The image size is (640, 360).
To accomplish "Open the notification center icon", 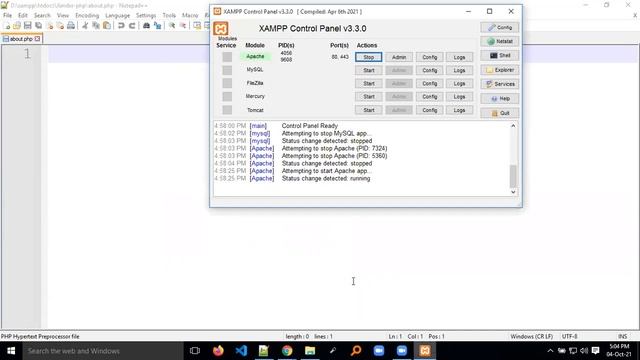I will 596,351.
